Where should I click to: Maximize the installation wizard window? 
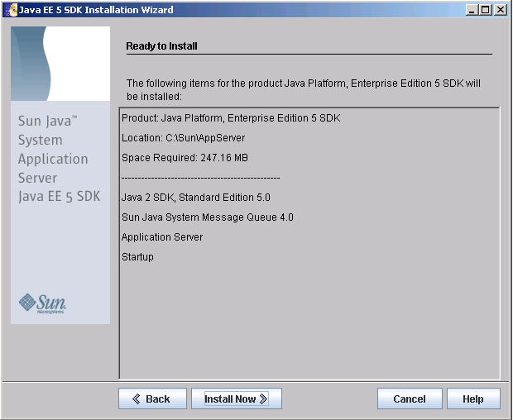point(486,10)
